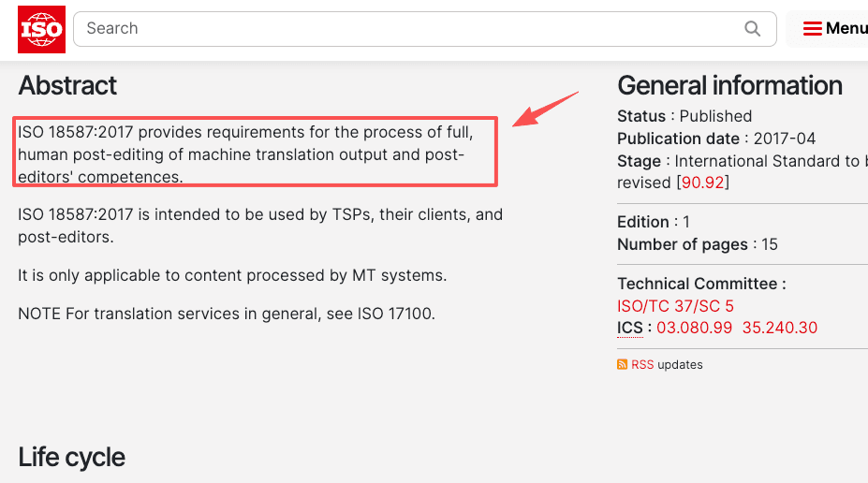Screen dimensions: 868x483
Task: Click the ICS abbreviation label
Action: coord(630,328)
